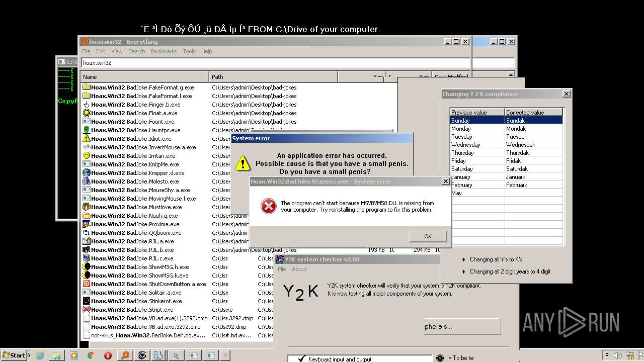Viewport: 644px width, 362px height.
Task: Click the Proxima.exe file icon
Action: (x=87, y=224)
